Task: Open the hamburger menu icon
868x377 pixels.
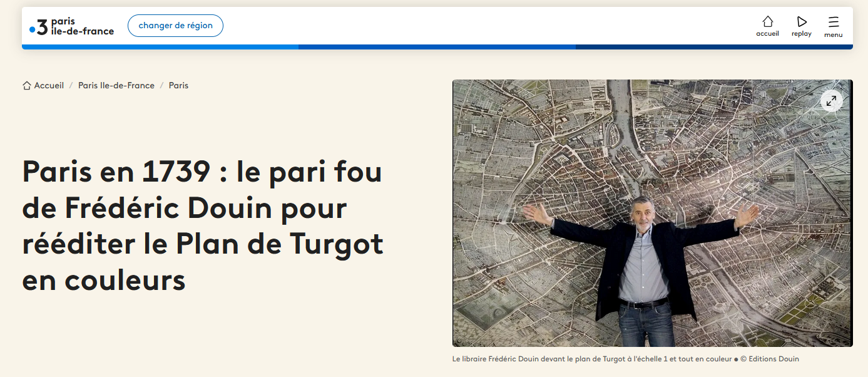Action: pyautogui.click(x=834, y=21)
